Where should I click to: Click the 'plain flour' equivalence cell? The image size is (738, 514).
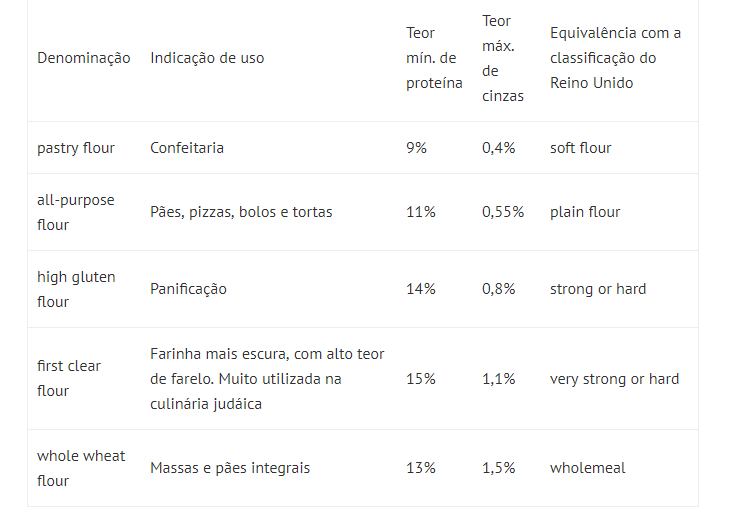(x=585, y=212)
